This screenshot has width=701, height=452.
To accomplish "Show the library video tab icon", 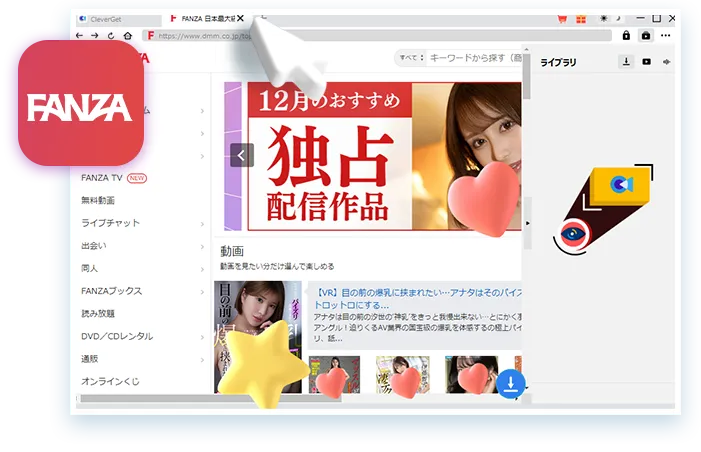I will (x=646, y=62).
